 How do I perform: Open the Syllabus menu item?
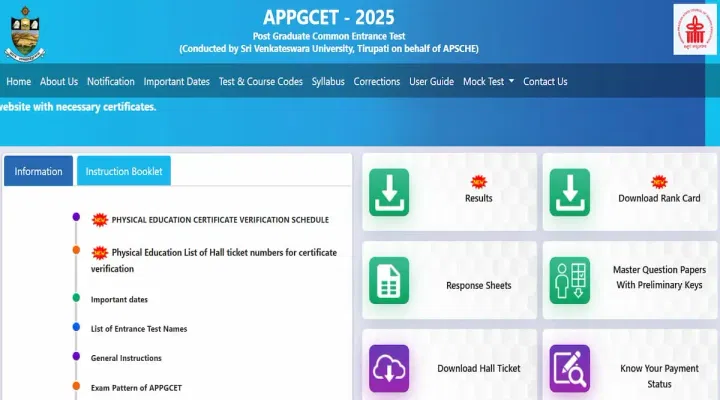point(328,82)
